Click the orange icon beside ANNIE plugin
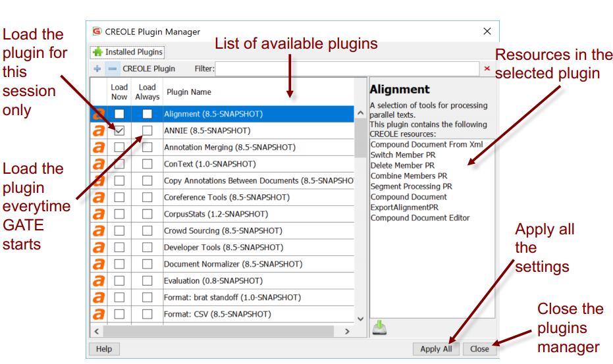This screenshot has width=613, height=364. (x=99, y=130)
